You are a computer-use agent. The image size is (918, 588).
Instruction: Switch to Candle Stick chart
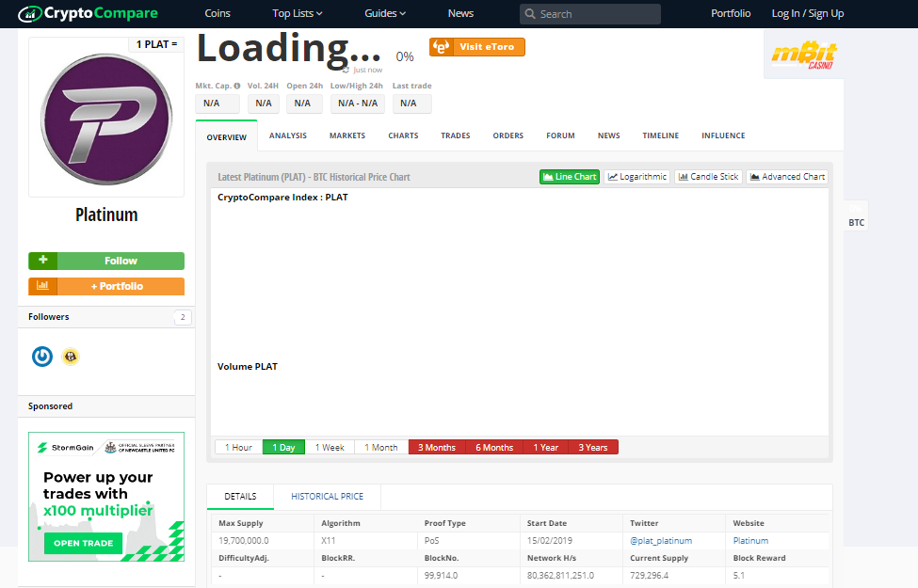pyautogui.click(x=708, y=177)
